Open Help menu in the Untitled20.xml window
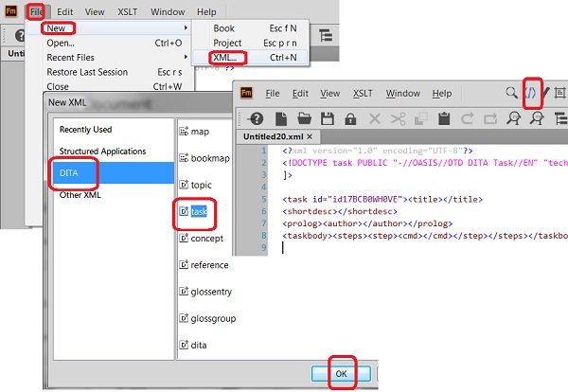The image size is (568, 392). point(442,93)
